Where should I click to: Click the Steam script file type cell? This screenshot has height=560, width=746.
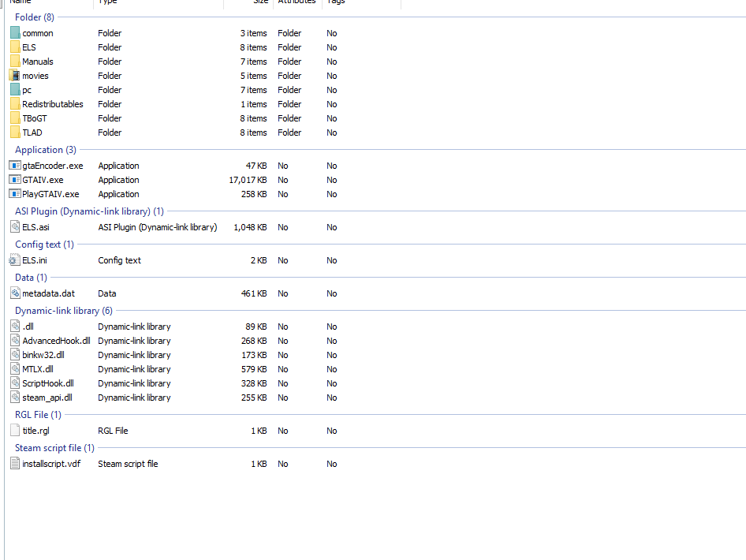[128, 464]
